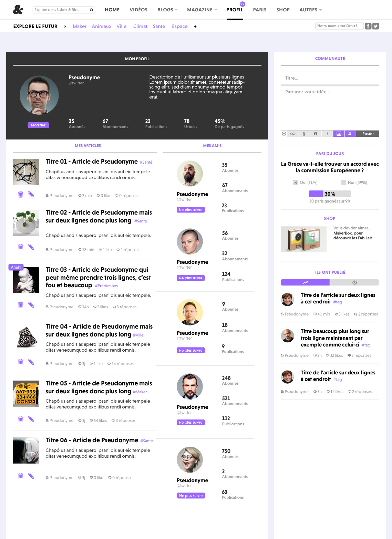This screenshot has height=539, width=392.
Task: Submit idea with the Poster button
Action: pyautogui.click(x=368, y=134)
